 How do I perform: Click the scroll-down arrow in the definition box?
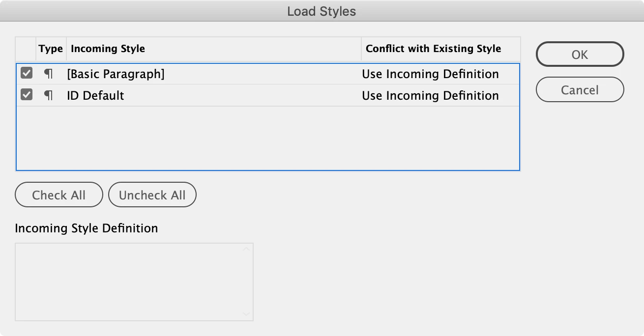246,314
